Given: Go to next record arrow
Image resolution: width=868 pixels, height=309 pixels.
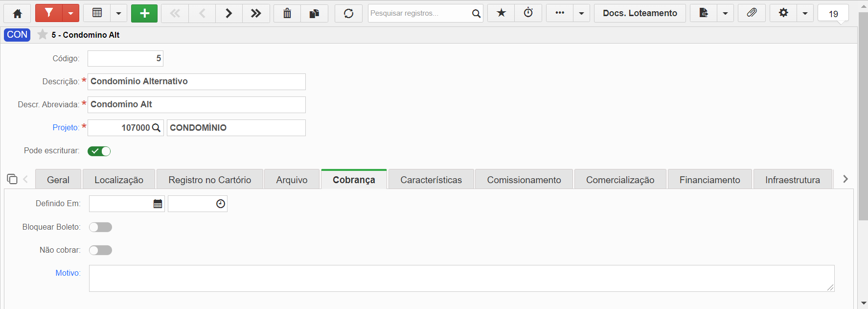Looking at the screenshot, I should [x=228, y=13].
